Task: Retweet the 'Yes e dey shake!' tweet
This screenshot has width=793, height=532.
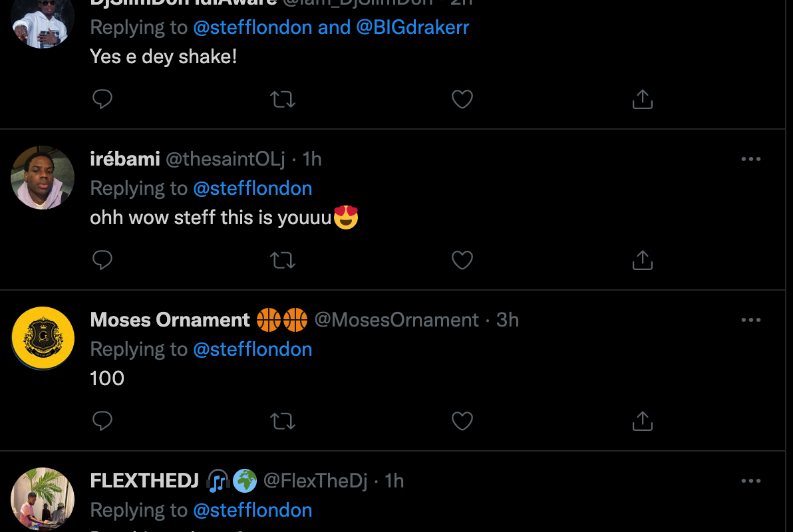Action: (283, 99)
